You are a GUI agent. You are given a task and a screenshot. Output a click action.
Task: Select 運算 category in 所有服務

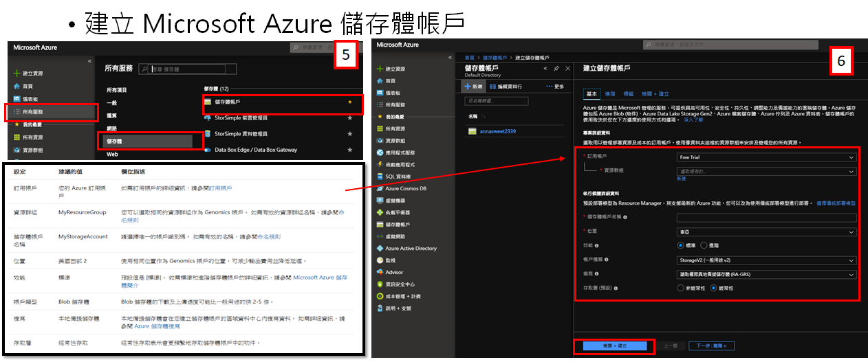click(111, 115)
